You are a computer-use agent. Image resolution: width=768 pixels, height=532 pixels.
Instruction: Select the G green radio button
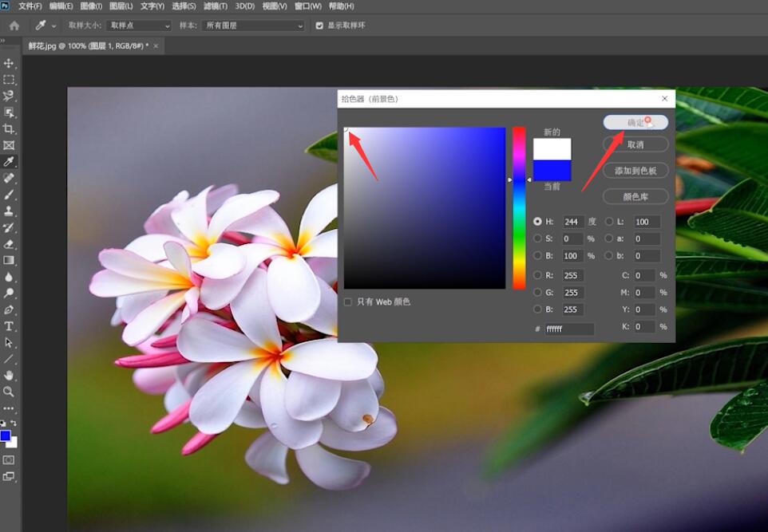point(537,292)
